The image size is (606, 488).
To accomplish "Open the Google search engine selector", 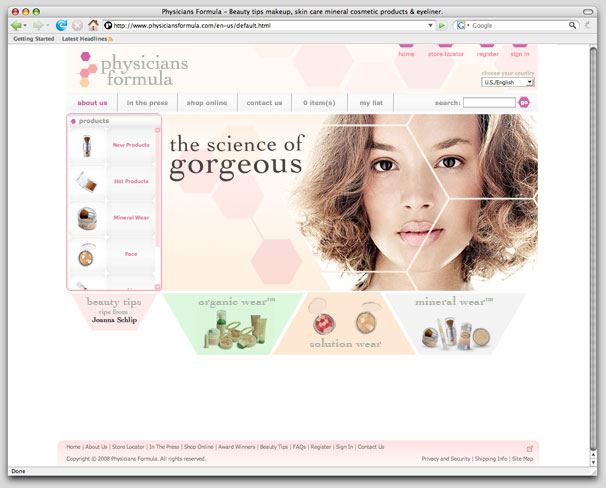I will pos(462,25).
